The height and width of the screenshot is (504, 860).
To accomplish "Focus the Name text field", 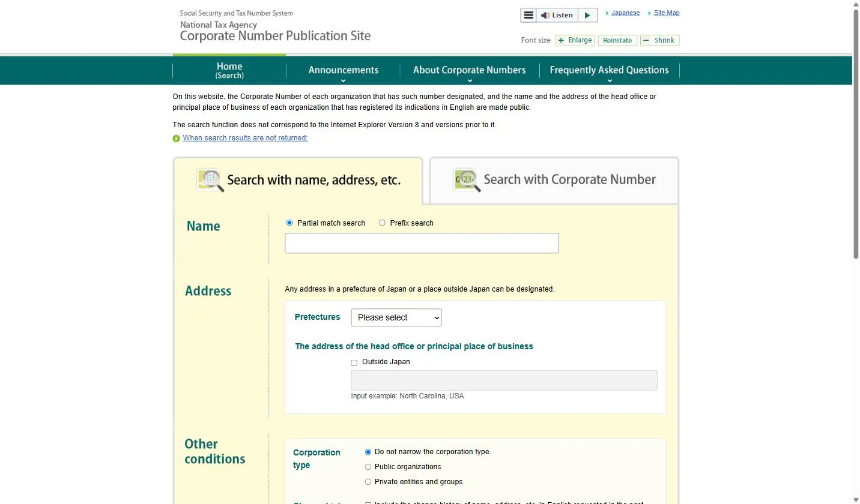I will 422,243.
